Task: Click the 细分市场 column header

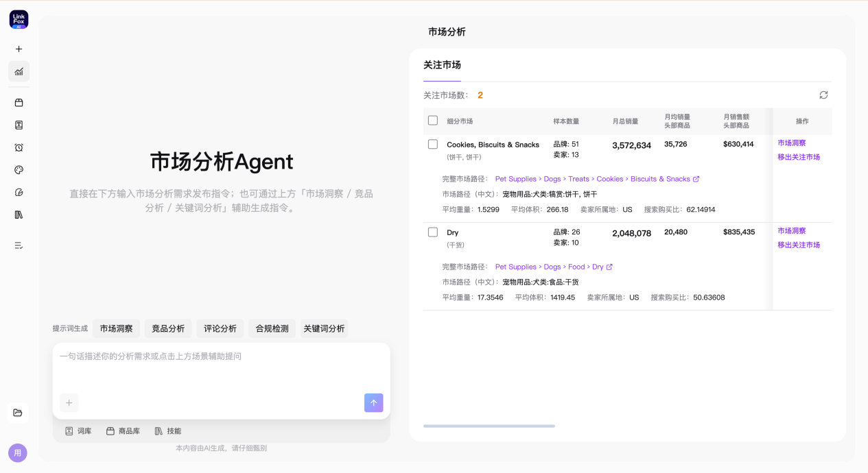Action: tap(460, 121)
